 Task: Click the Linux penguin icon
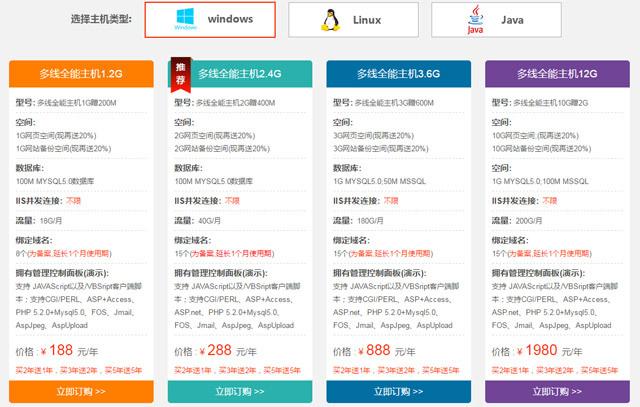pos(331,20)
